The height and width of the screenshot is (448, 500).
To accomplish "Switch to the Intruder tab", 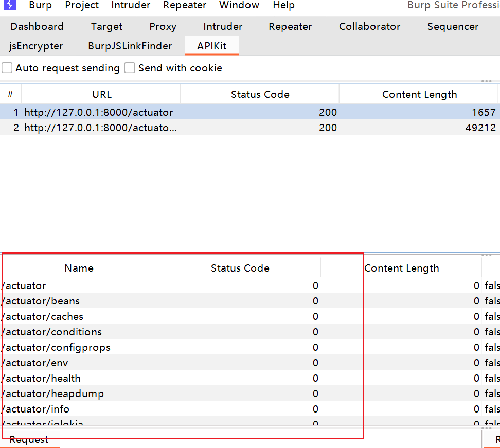I will coord(223,26).
